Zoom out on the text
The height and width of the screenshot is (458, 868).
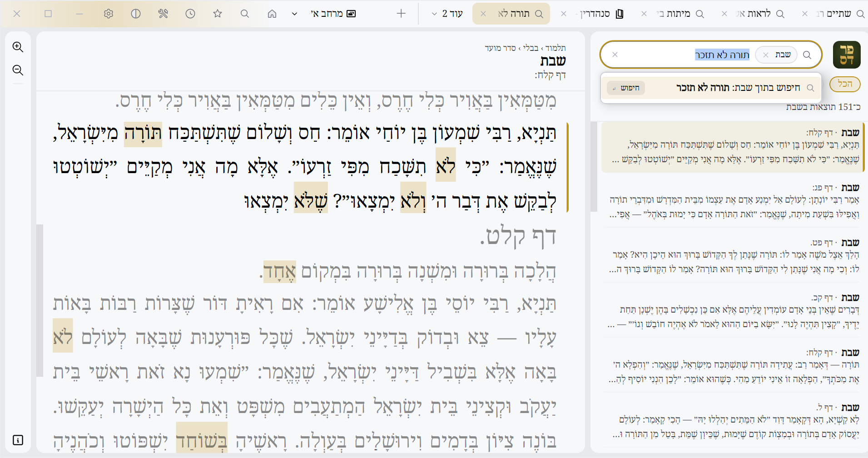(x=18, y=70)
